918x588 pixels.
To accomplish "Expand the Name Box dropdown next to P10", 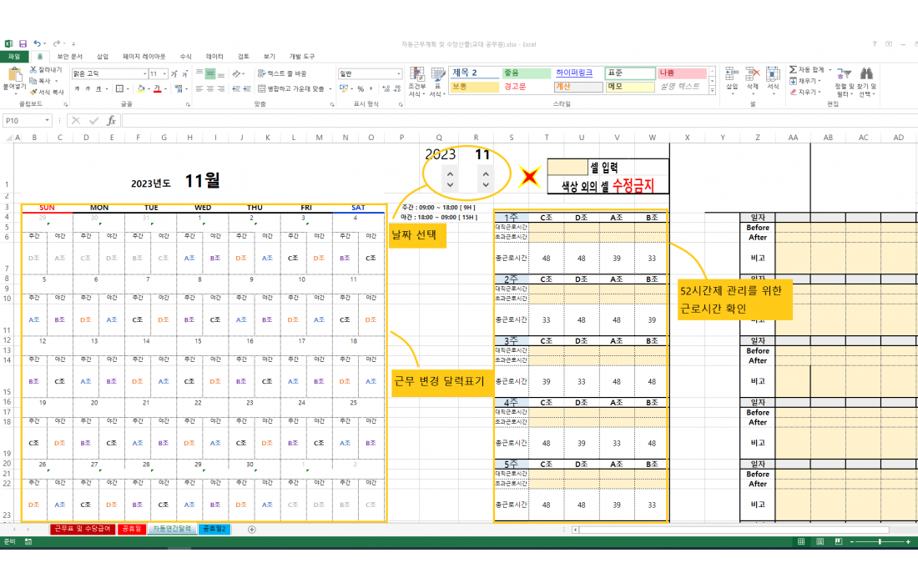I will pos(47,121).
